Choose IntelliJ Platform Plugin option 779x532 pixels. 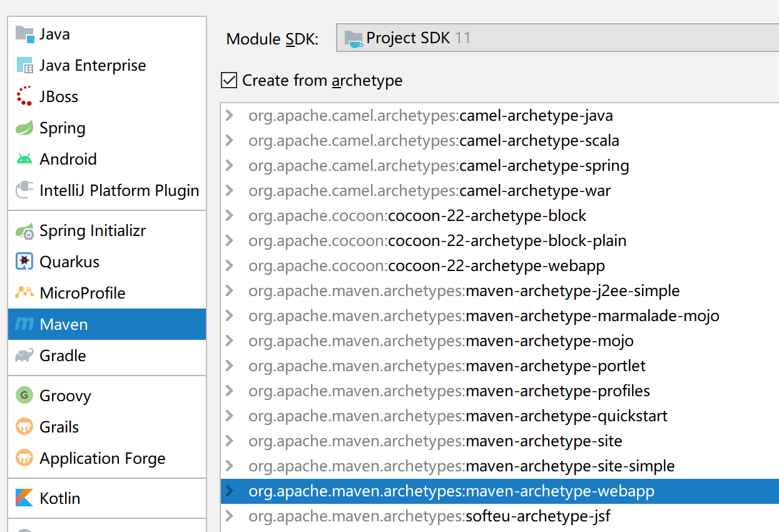[119, 191]
